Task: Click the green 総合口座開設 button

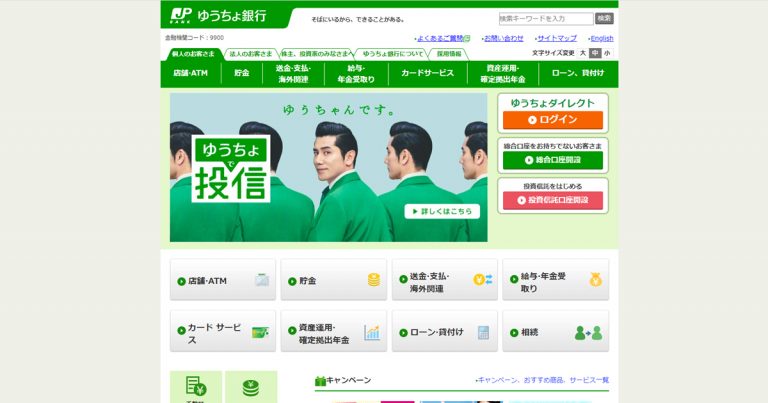Action: click(553, 160)
